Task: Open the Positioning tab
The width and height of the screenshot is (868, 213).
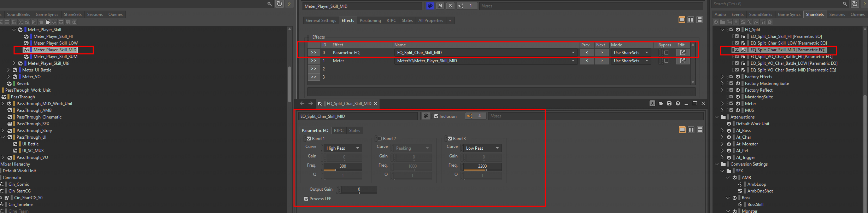Action: [370, 20]
